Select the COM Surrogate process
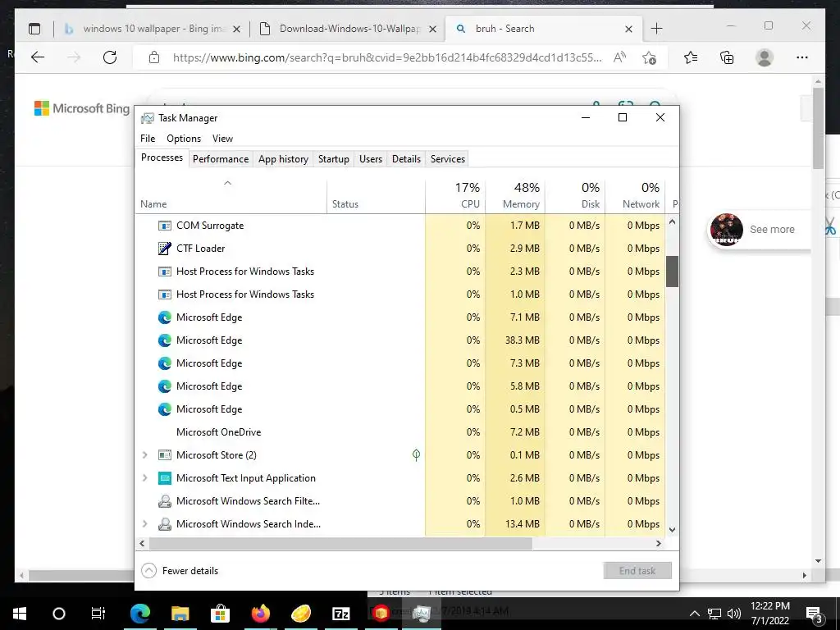 point(399,226)
